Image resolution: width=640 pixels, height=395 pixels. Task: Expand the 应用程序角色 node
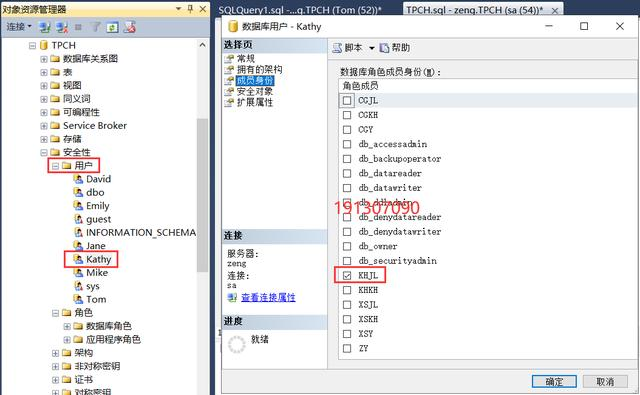pos(67,340)
